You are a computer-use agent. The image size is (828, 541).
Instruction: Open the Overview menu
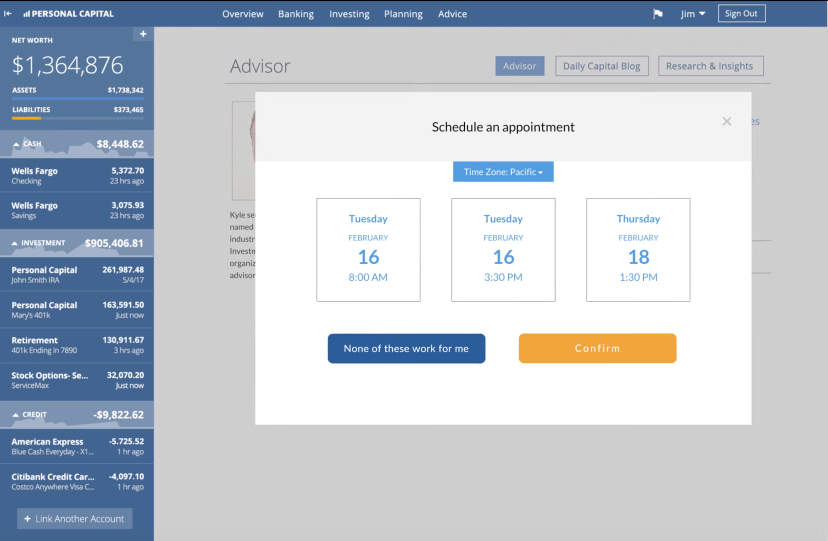(242, 14)
